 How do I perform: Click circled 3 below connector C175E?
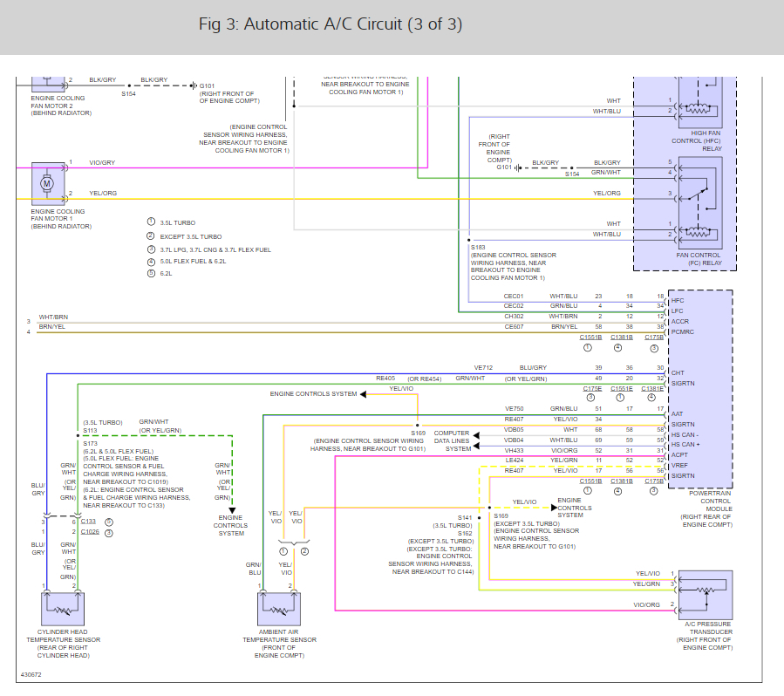(591, 398)
